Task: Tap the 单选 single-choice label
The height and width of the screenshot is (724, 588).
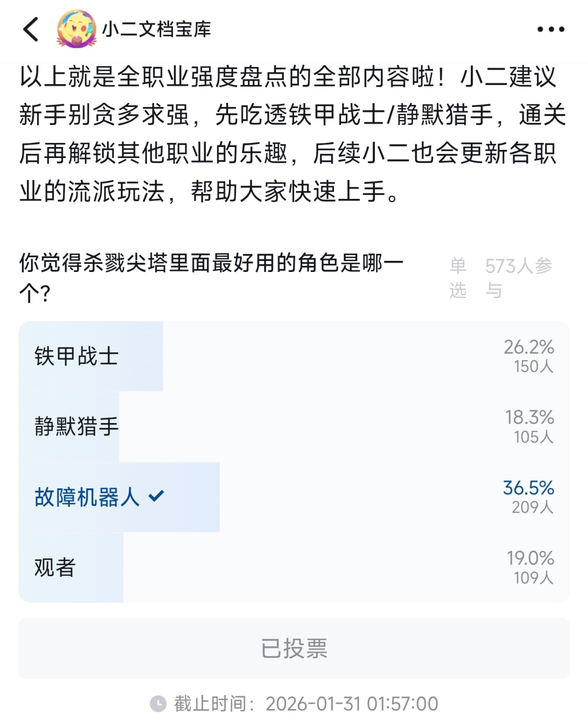Action: [458, 277]
